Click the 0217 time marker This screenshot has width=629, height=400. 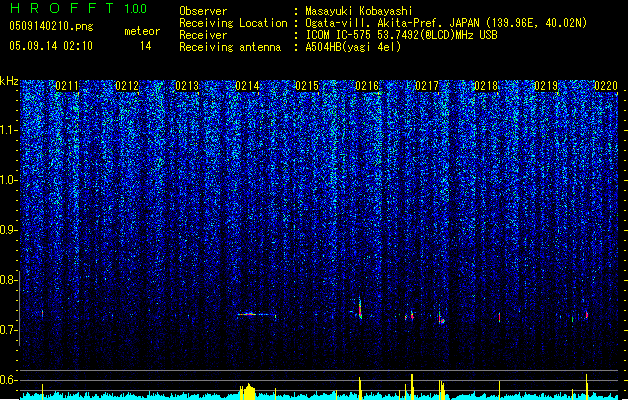tap(427, 86)
